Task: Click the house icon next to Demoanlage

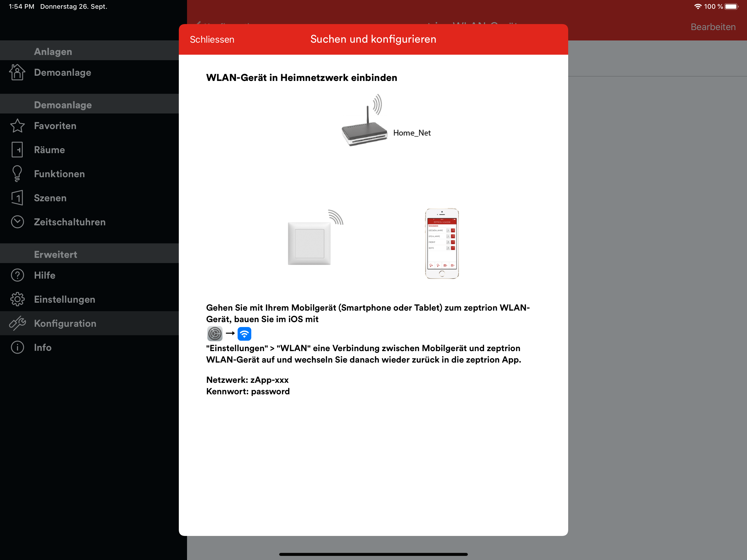Action: coord(17,72)
